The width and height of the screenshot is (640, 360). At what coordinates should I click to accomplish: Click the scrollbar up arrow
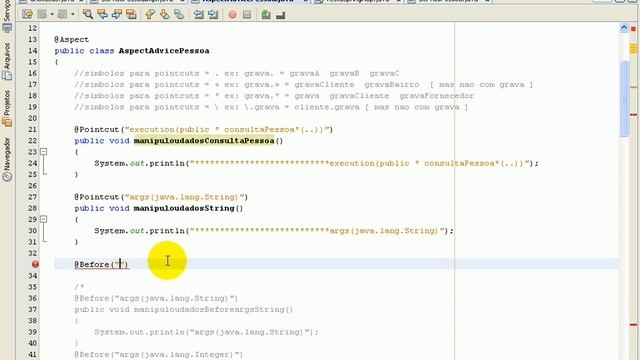[624, 28]
